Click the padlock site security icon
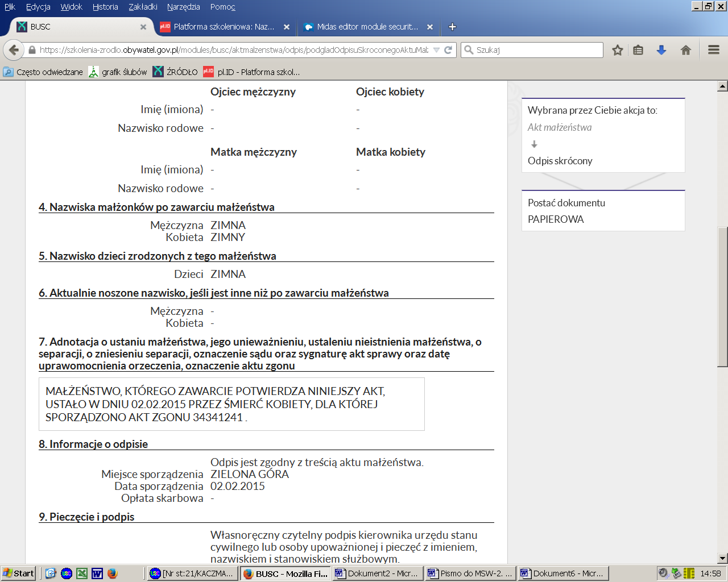728x582 pixels. coord(32,50)
